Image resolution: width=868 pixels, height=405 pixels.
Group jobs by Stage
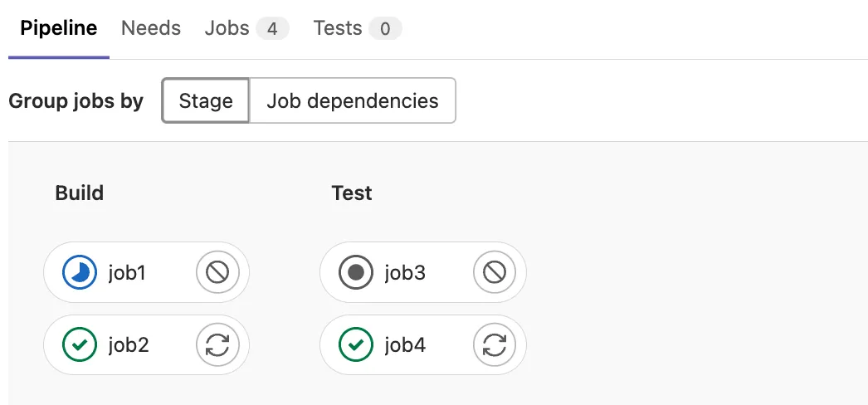point(205,100)
